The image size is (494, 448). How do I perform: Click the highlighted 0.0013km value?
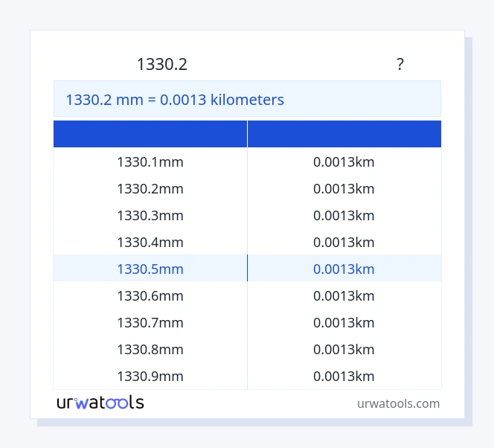344,269
